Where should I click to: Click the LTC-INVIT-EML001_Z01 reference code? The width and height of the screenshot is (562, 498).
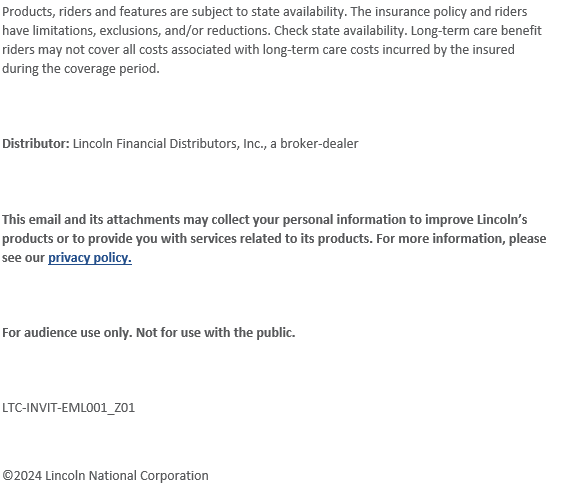[68, 408]
